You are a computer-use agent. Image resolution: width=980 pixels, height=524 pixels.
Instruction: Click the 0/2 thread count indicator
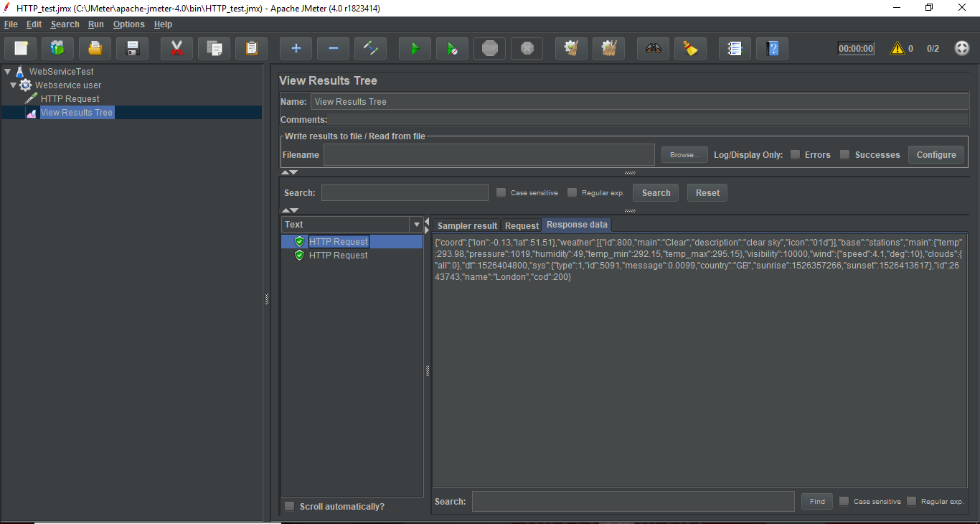click(x=933, y=49)
